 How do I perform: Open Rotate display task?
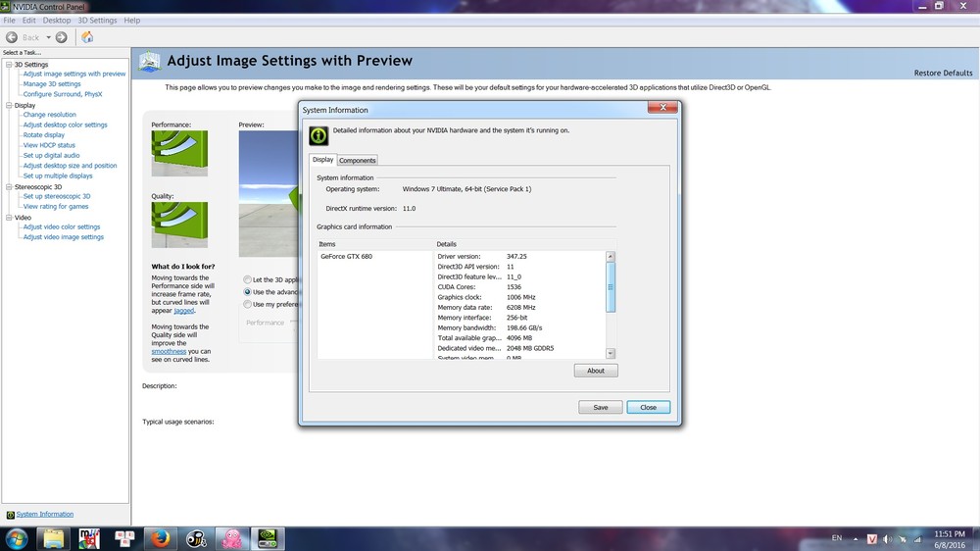[x=44, y=134]
